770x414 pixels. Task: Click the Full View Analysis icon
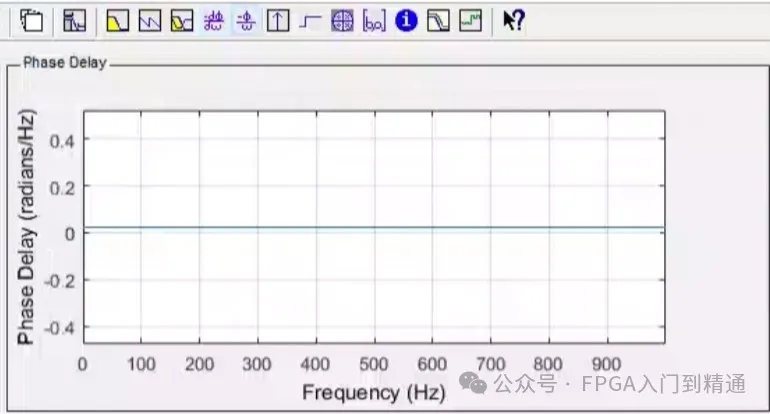tap(32, 20)
